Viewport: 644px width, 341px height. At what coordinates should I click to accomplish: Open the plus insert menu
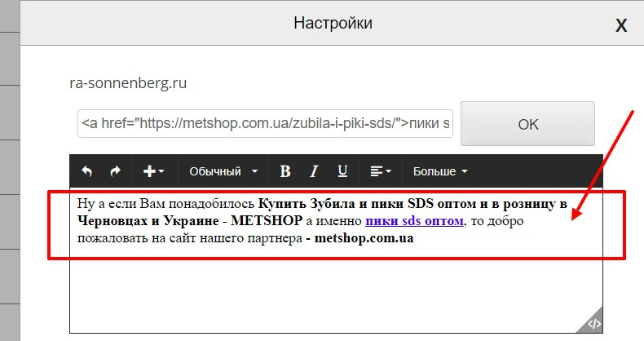click(154, 171)
